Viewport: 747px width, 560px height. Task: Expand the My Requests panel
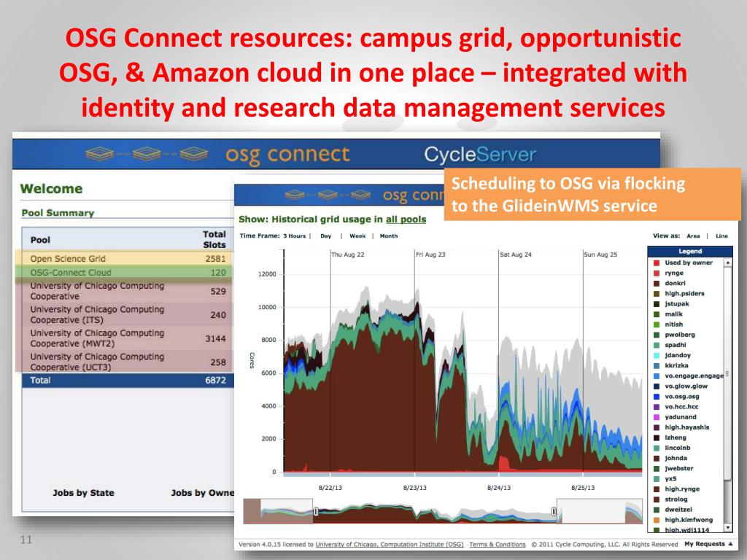pos(708,544)
